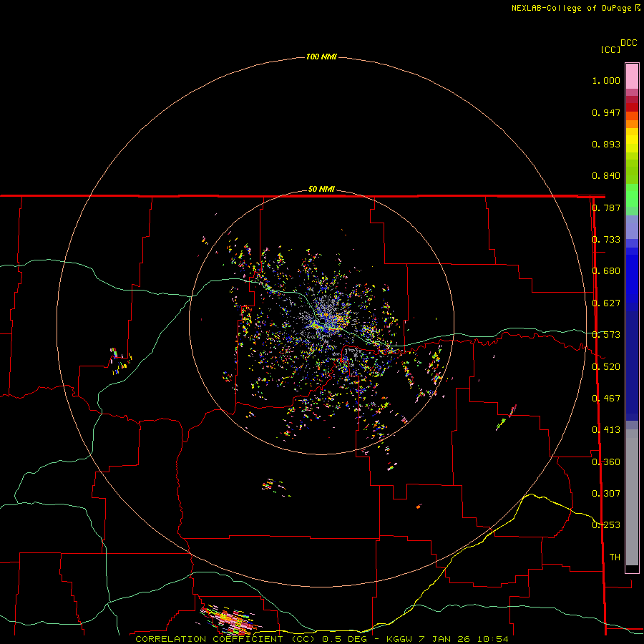Click the 0.360 legend value
The width and height of the screenshot is (644, 644).
tap(606, 462)
